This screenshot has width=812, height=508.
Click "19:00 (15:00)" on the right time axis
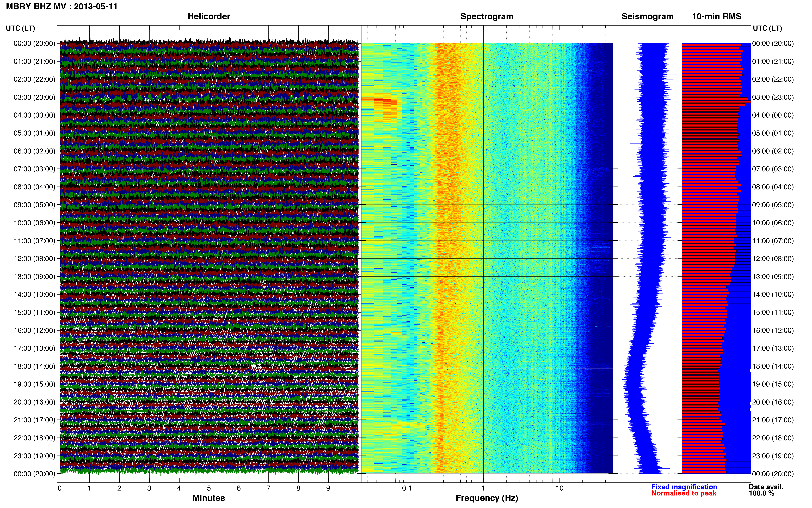pyautogui.click(x=773, y=384)
